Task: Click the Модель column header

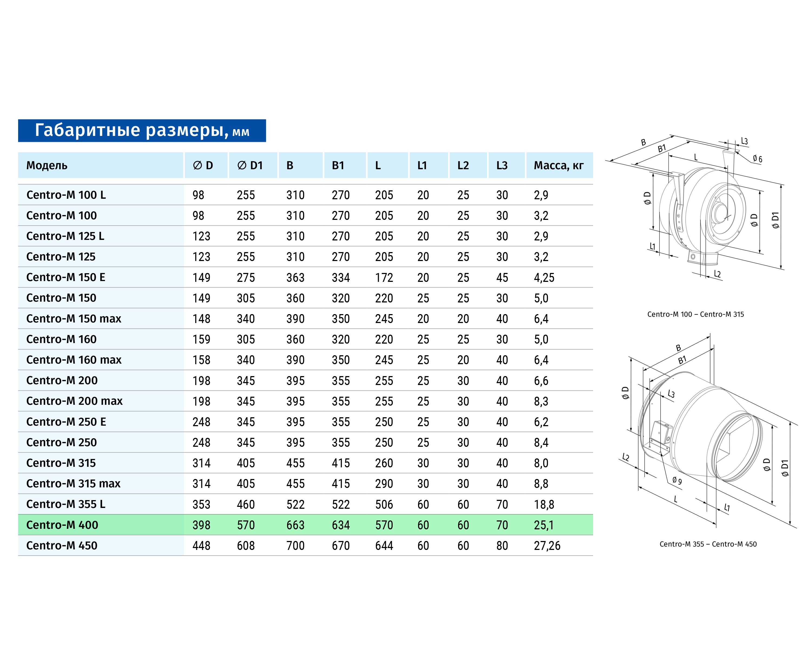Action: [47, 165]
